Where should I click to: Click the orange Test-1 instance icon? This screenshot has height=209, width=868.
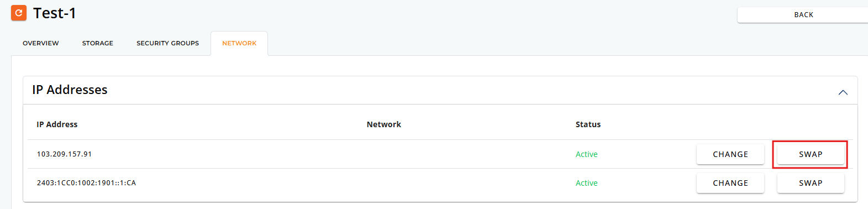click(19, 13)
